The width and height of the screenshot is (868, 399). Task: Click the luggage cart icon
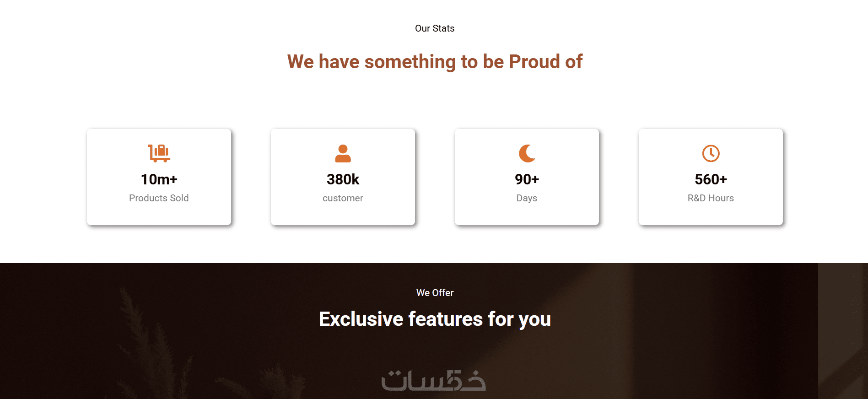[159, 153]
